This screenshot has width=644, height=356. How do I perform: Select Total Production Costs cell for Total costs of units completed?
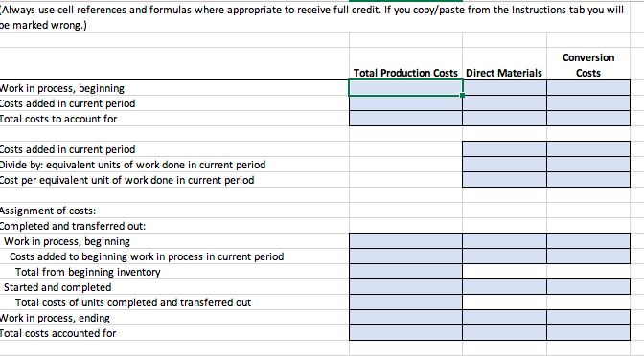[x=405, y=302]
